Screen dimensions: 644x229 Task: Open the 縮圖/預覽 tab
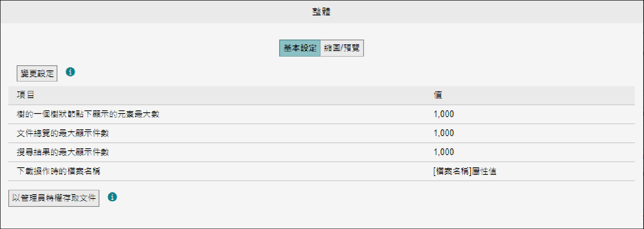point(342,48)
